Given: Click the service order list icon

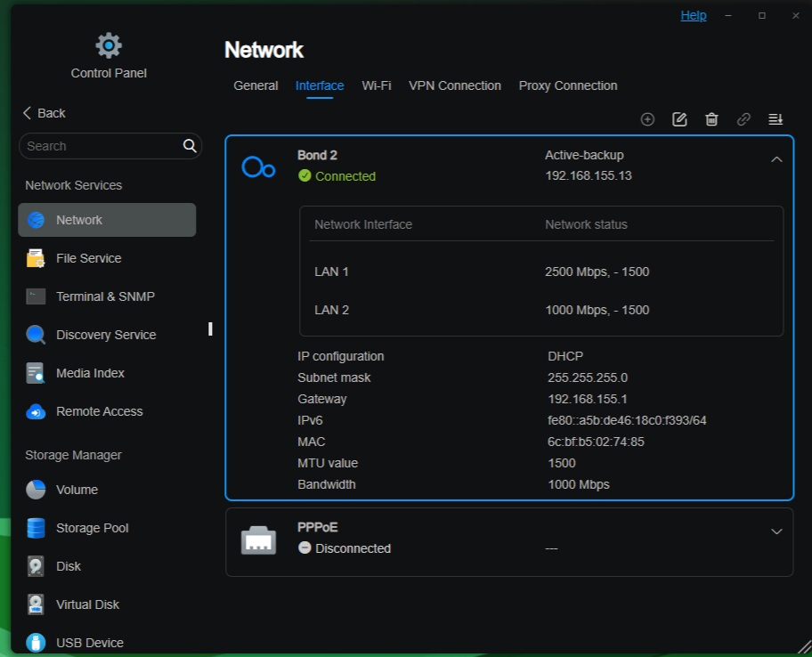Looking at the screenshot, I should point(775,119).
